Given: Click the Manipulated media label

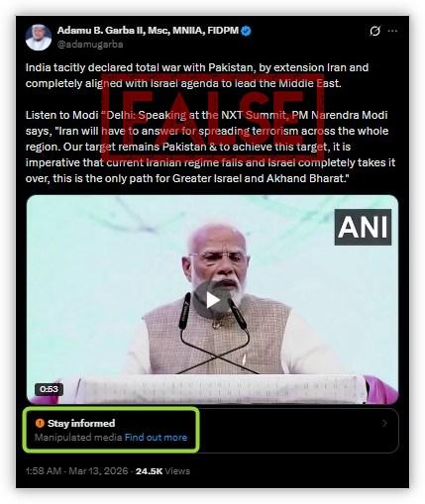Looking at the screenshot, I should pos(78,438).
